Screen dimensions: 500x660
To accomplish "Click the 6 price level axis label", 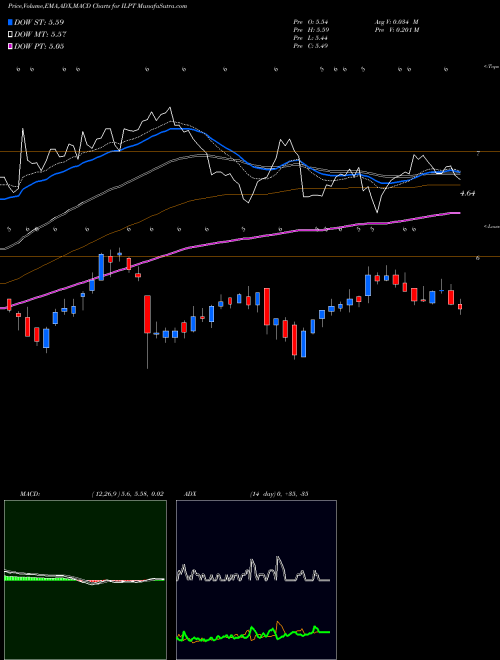I will tap(478, 258).
